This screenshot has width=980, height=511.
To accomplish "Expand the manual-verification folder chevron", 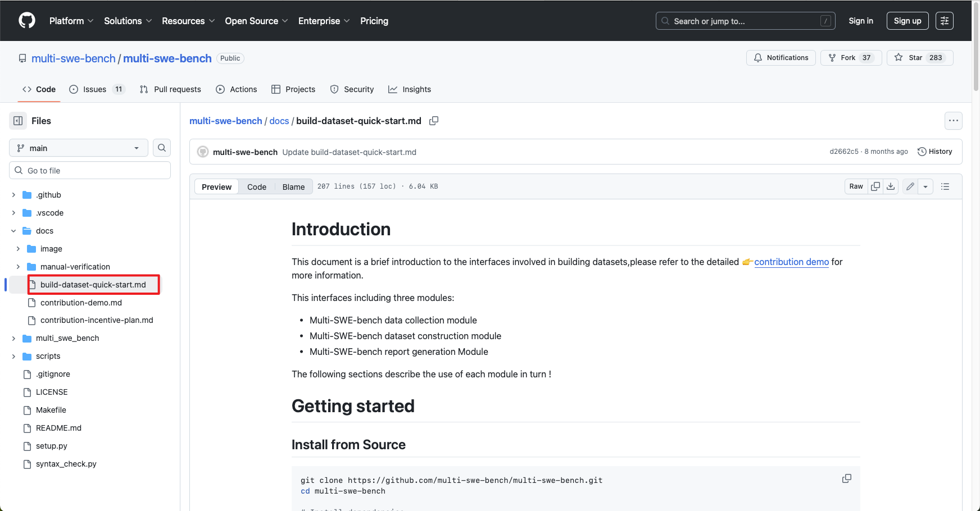I will tap(18, 267).
